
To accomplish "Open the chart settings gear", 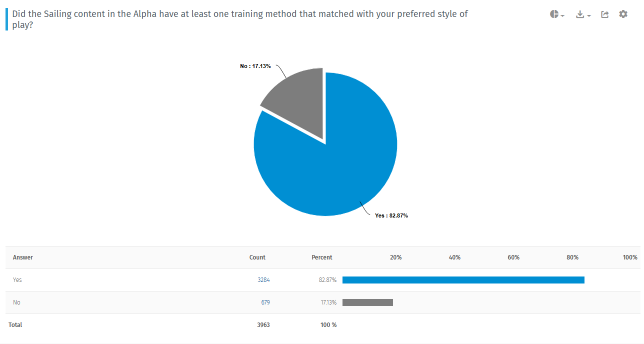I will (x=623, y=14).
